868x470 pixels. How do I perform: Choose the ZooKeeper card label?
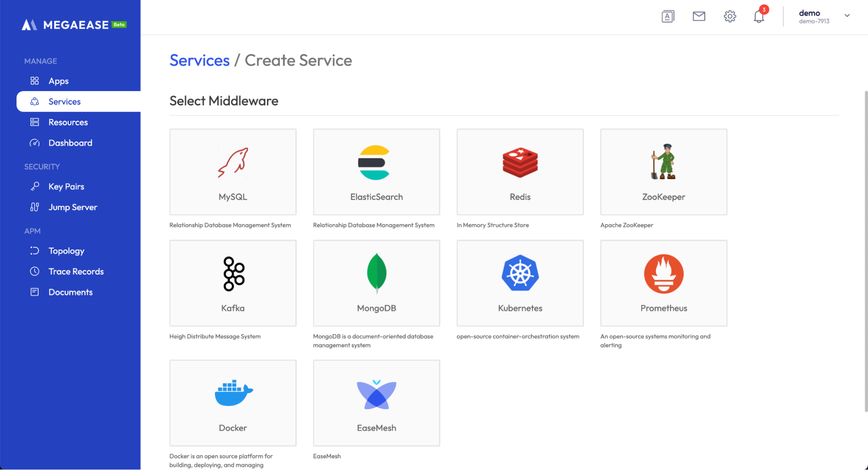point(663,197)
